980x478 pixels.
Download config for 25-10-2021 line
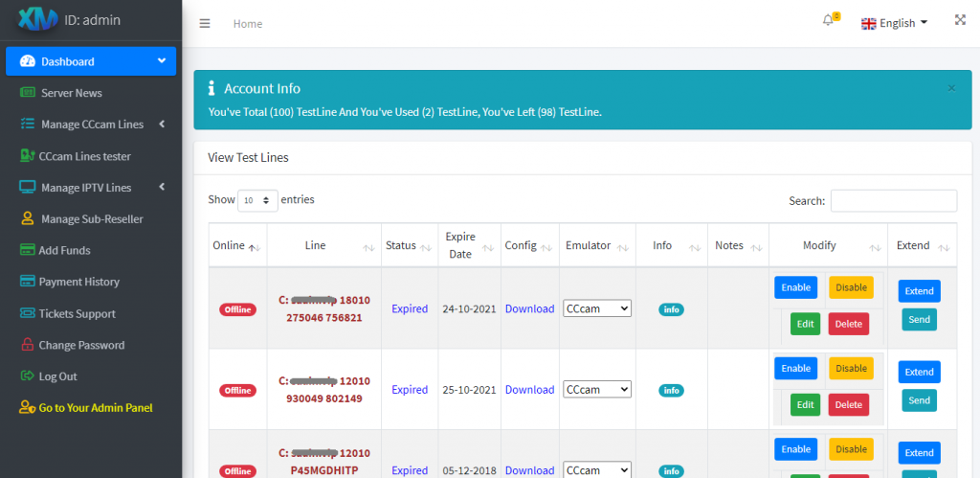point(529,389)
